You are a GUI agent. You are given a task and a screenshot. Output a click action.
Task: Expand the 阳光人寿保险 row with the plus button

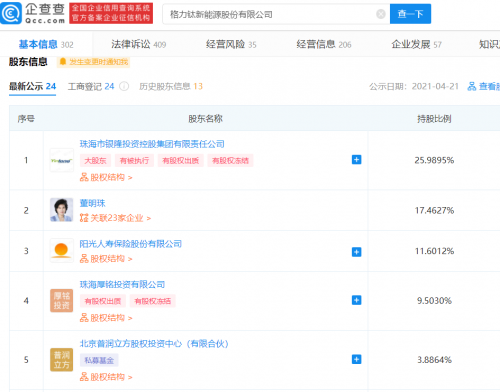[356, 252]
